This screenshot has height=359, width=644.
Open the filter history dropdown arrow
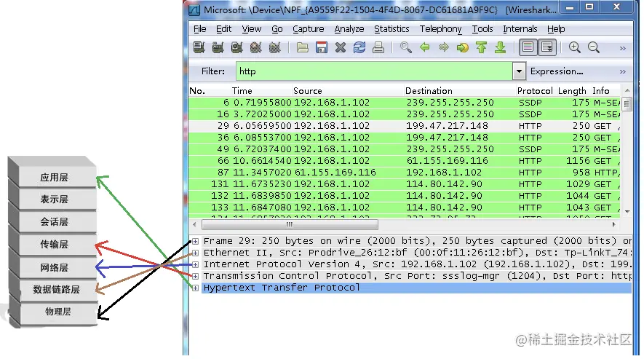point(519,71)
